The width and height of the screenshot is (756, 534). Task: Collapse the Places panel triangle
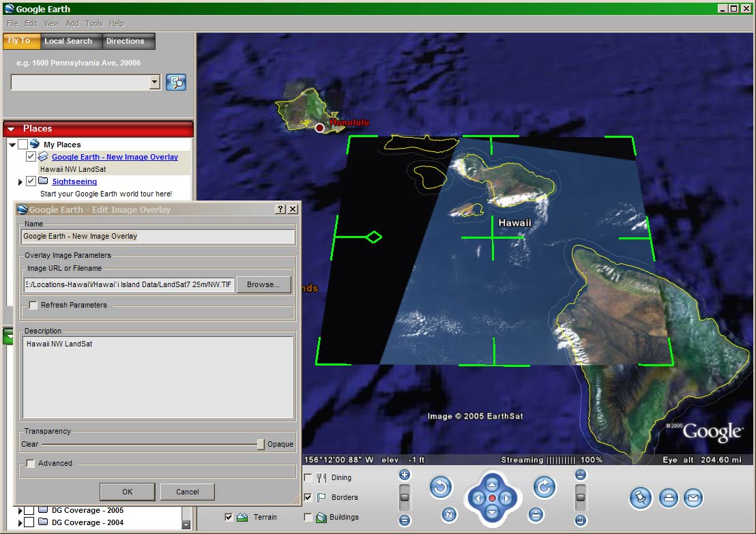point(11,129)
